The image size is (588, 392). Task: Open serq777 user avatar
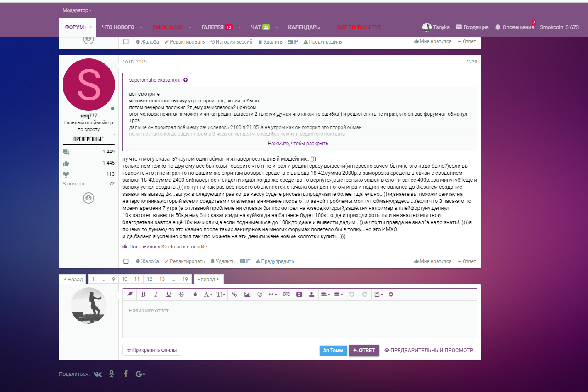pyautogui.click(x=89, y=85)
